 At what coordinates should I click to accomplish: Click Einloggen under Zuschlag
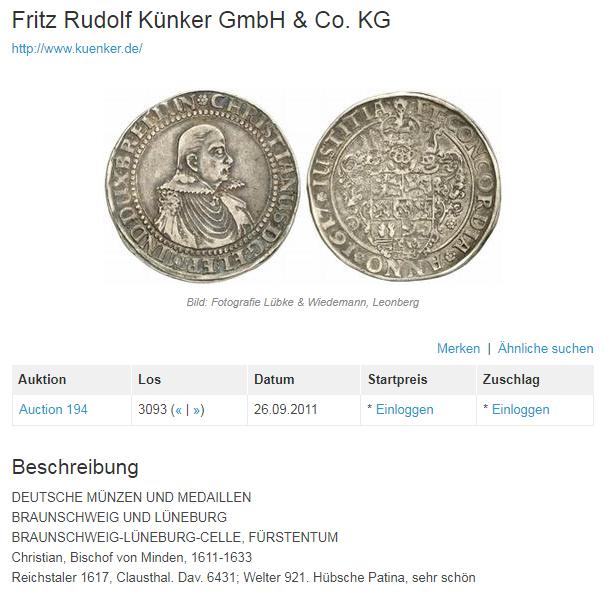(x=521, y=410)
